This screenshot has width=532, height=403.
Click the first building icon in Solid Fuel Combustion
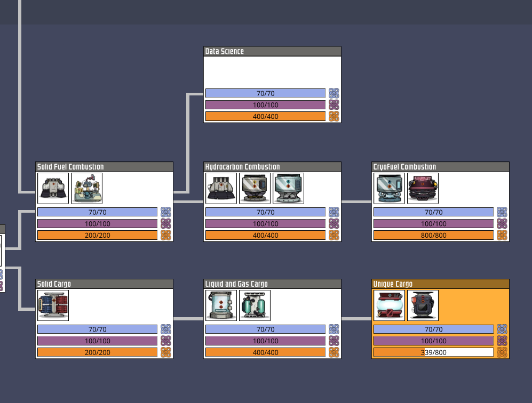[x=53, y=188]
